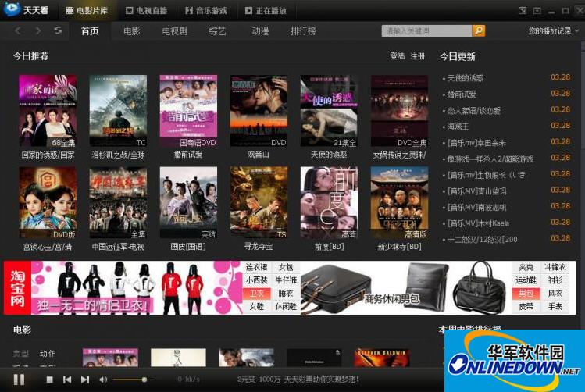Click 皮带 category in Taobao ad
The height and width of the screenshot is (392, 585).
coord(526,307)
